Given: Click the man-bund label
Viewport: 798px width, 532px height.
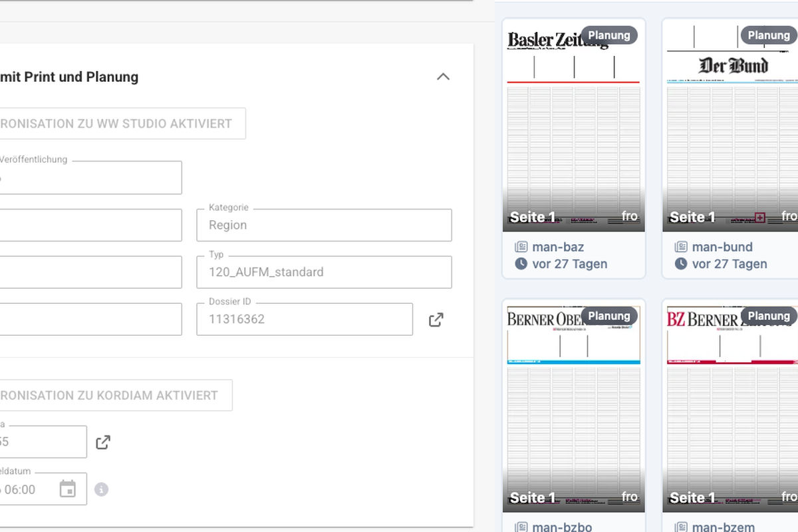Looking at the screenshot, I should point(722,247).
